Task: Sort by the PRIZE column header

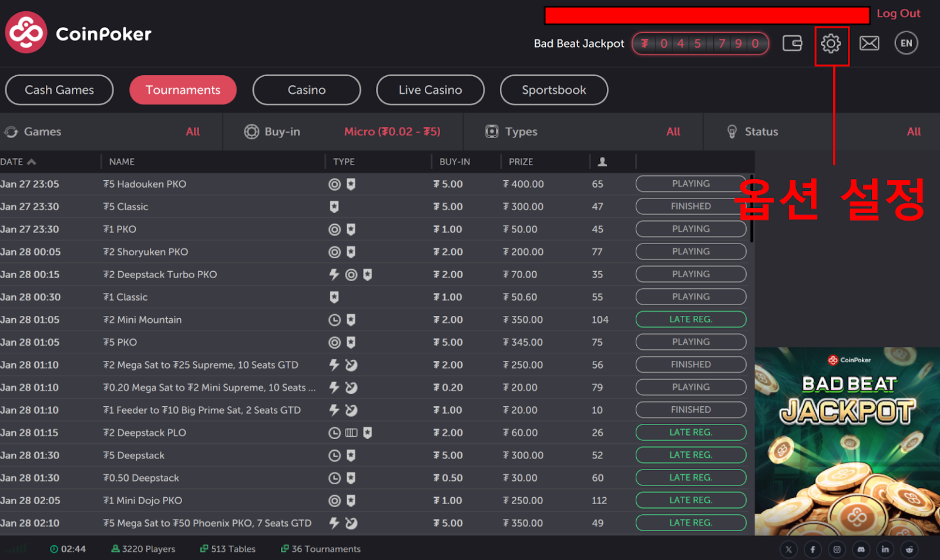Action: 521,161
